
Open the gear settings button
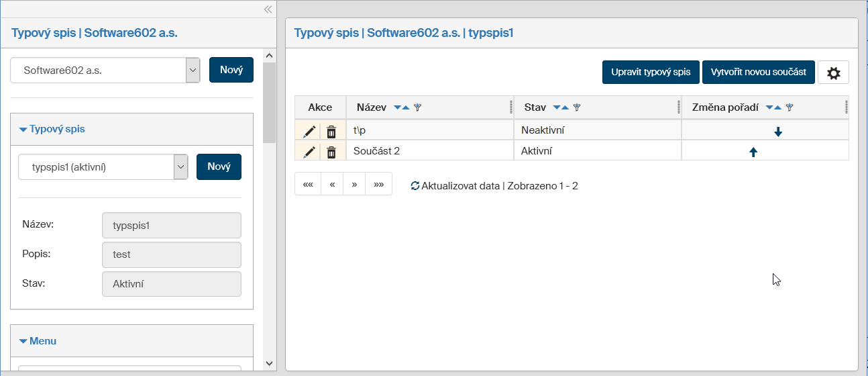click(x=833, y=73)
